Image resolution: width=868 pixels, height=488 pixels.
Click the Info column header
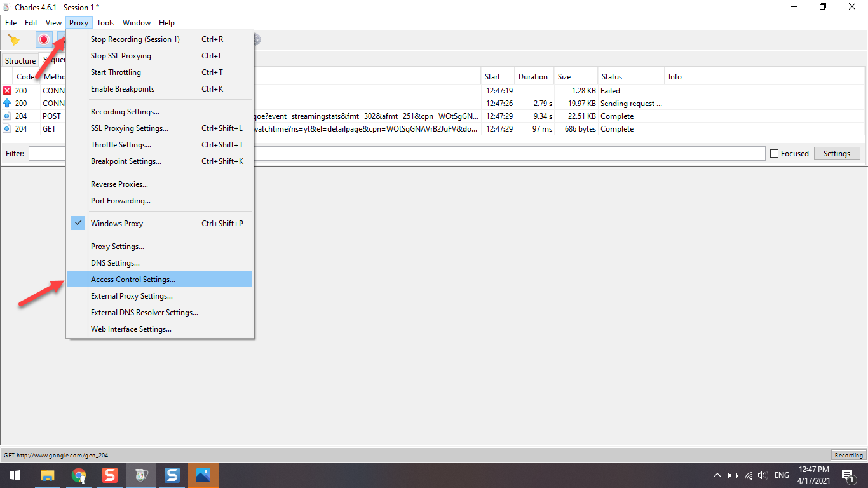pos(764,77)
